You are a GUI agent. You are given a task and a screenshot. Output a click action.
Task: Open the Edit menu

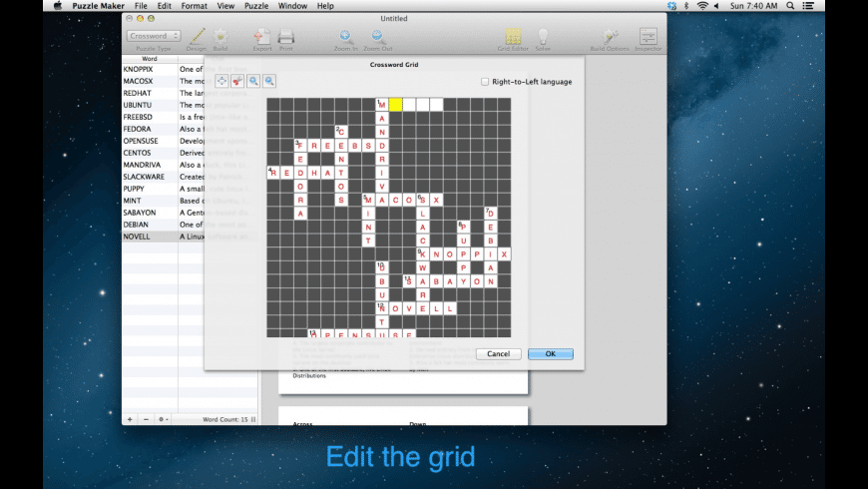165,6
